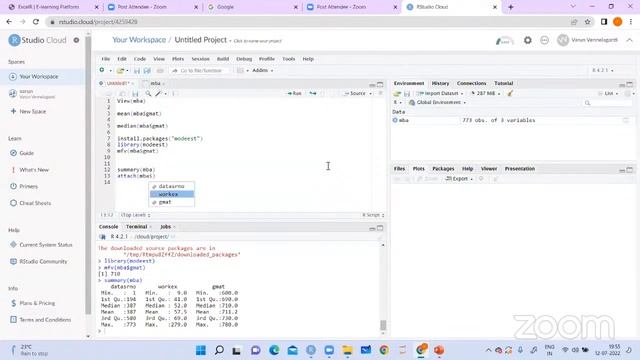Click the Source button in the editor
The image size is (640, 360).
(355, 93)
